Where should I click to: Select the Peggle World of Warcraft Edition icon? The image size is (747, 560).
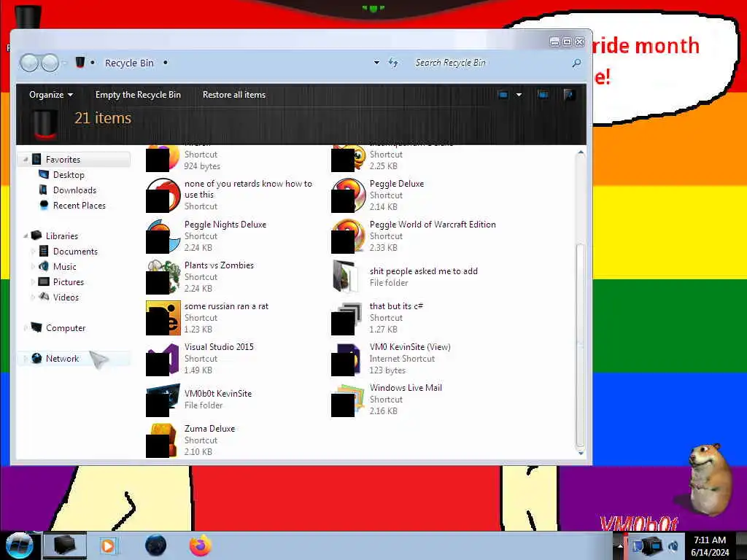tap(348, 236)
